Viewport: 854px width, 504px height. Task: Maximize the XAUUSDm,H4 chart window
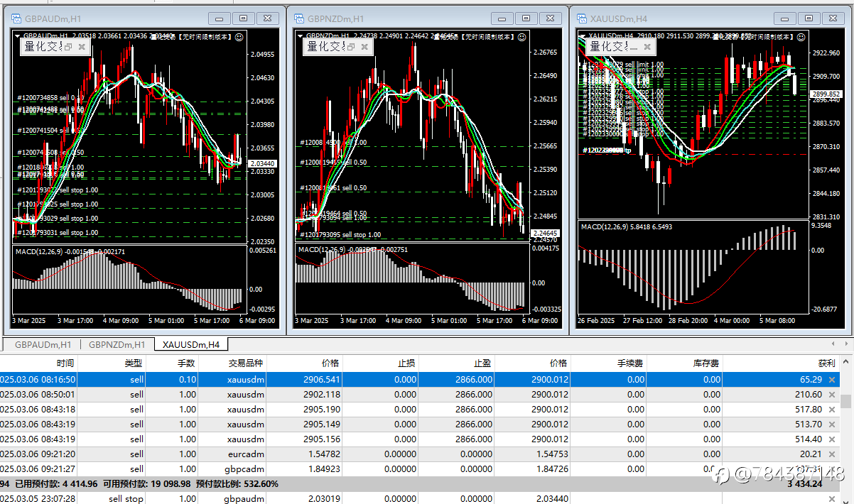pos(808,18)
